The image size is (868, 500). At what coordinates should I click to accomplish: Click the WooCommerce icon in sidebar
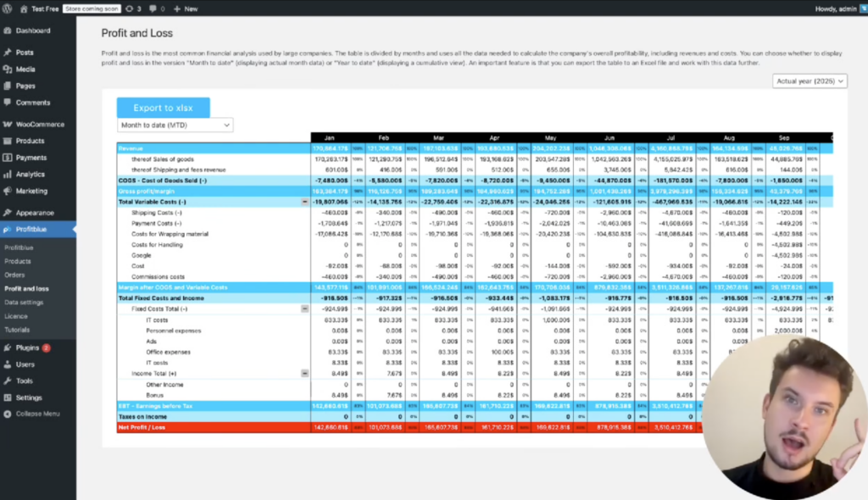pos(8,125)
